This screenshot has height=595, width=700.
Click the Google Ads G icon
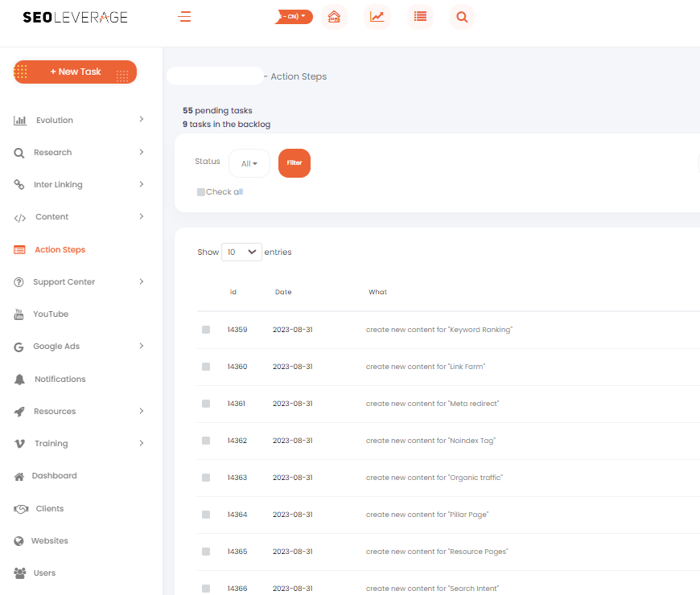point(19,347)
